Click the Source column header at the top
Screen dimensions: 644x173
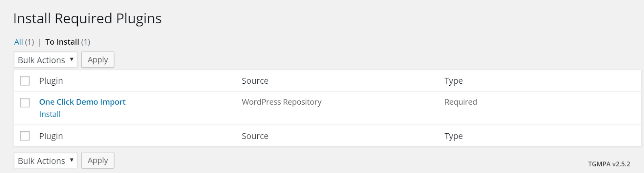coord(255,81)
